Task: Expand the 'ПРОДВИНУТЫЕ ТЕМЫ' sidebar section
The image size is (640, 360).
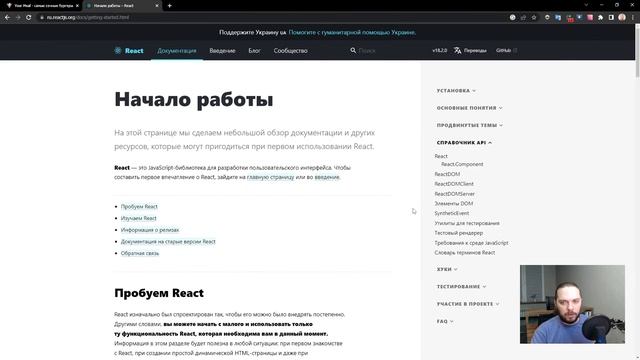Action: point(469,125)
